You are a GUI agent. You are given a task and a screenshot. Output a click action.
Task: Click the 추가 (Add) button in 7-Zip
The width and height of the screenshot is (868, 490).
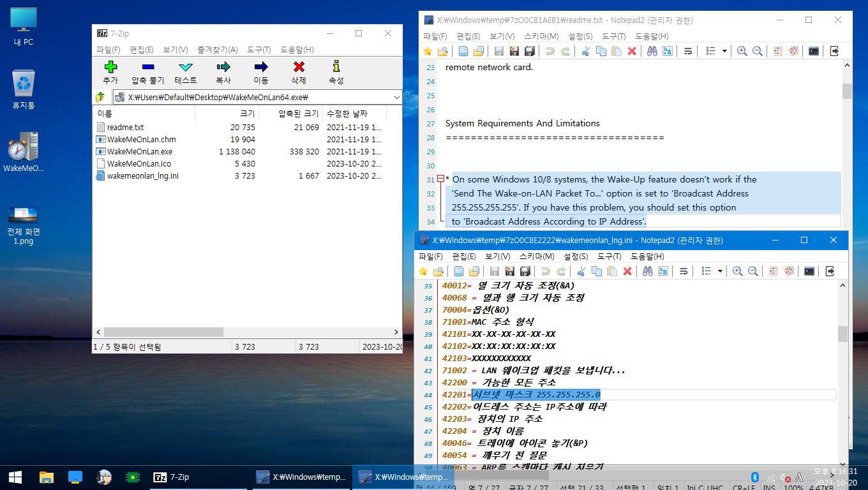coord(110,72)
